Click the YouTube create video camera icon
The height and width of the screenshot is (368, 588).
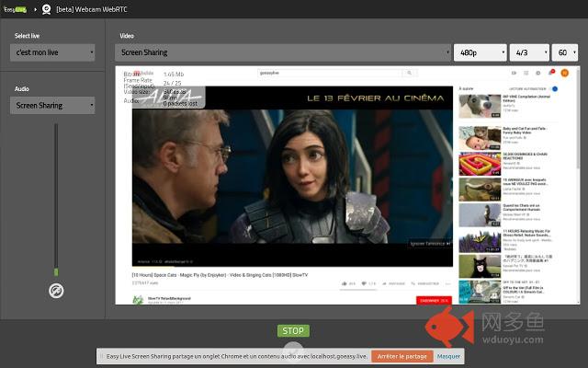pos(514,73)
